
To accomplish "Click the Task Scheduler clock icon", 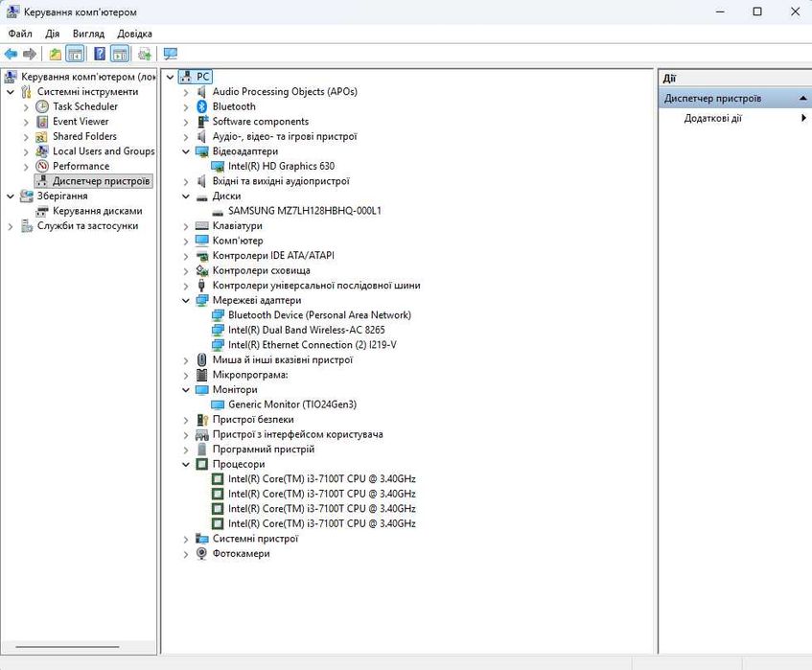I will 42,106.
